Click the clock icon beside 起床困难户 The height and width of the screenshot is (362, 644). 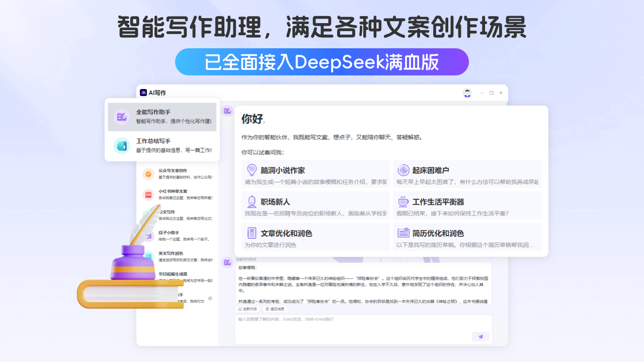coord(403,170)
